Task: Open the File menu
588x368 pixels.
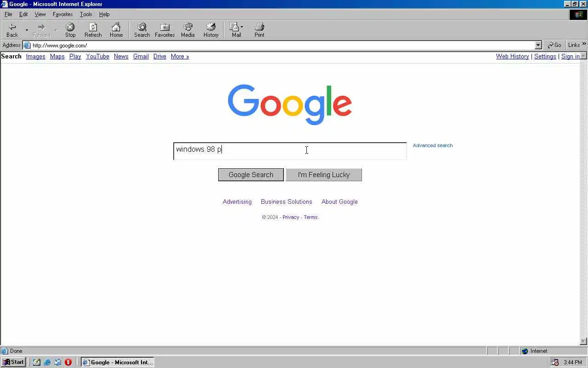Action: pos(8,14)
